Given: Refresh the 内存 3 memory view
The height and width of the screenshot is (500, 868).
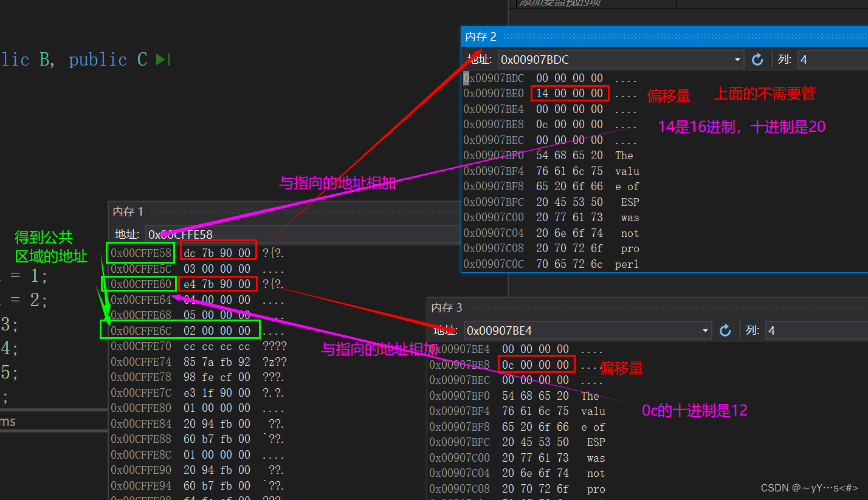Looking at the screenshot, I should pos(725,330).
